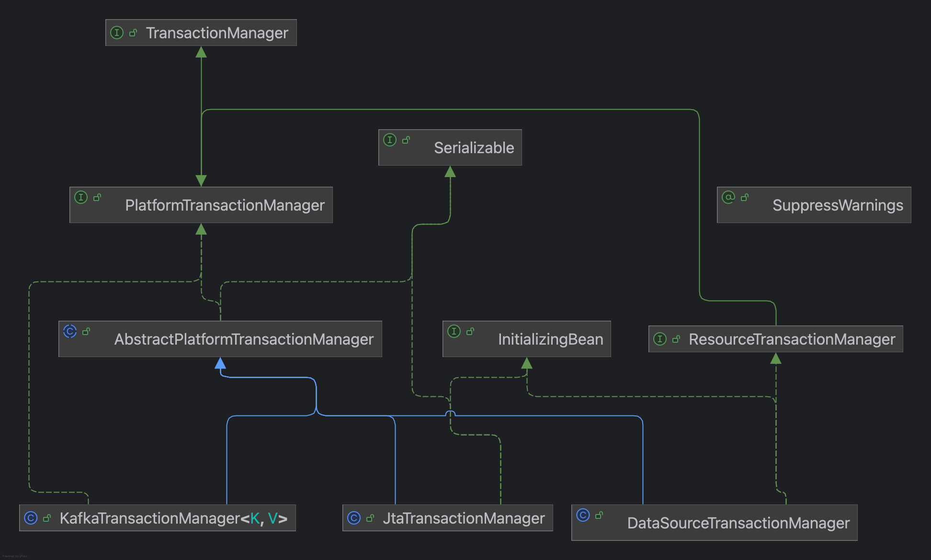Screen dimensions: 931x560
Task: Select the KafkaTransactionManager<K, V> label
Action: pyautogui.click(x=173, y=518)
